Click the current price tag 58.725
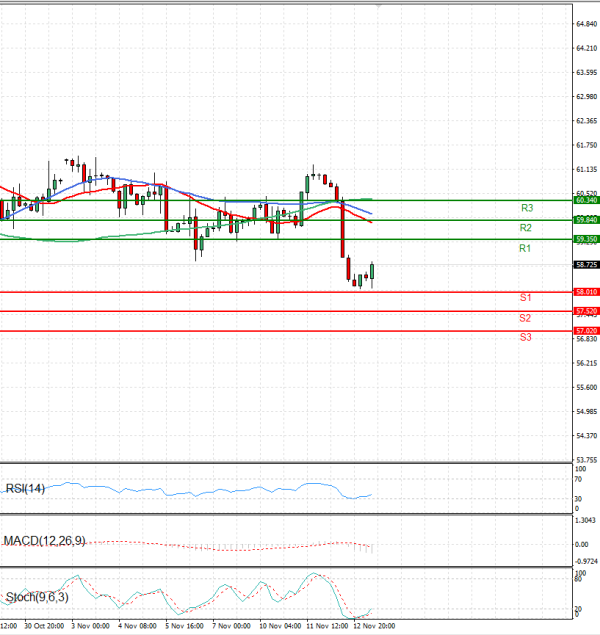Image resolution: width=600 pixels, height=635 pixels. (586, 265)
